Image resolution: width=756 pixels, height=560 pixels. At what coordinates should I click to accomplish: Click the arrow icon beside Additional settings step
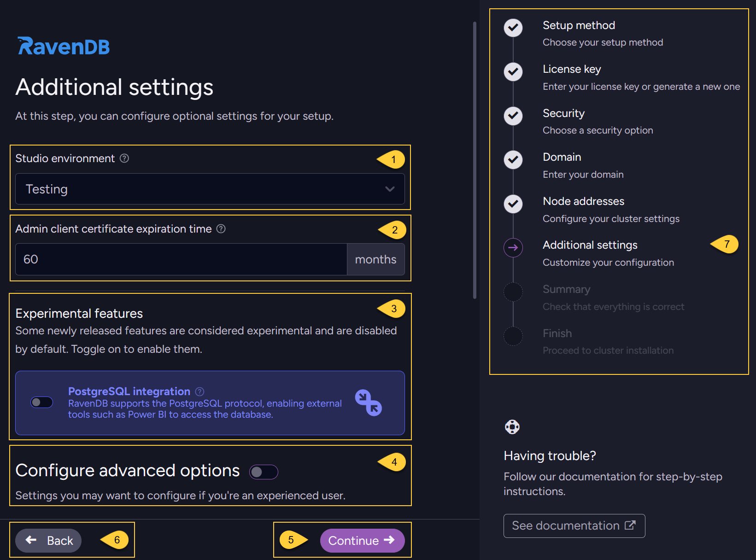[513, 248]
